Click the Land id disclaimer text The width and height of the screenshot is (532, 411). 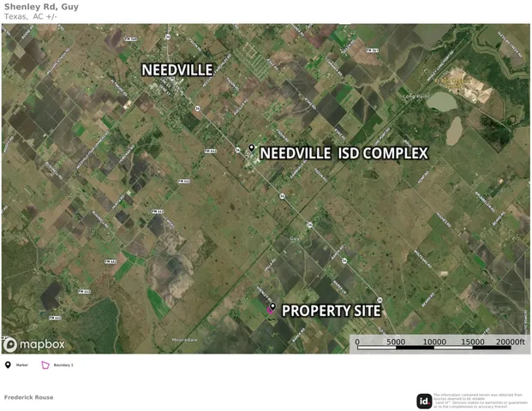pyautogui.click(x=481, y=401)
